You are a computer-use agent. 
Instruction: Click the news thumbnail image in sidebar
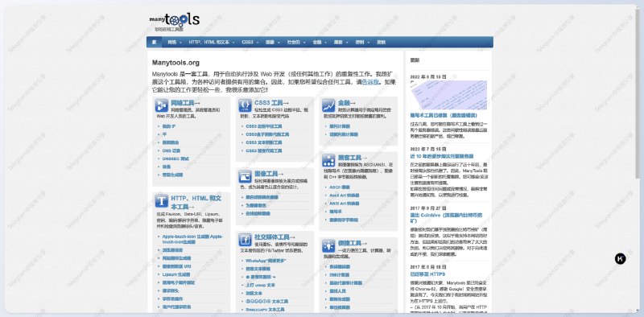coord(448,95)
